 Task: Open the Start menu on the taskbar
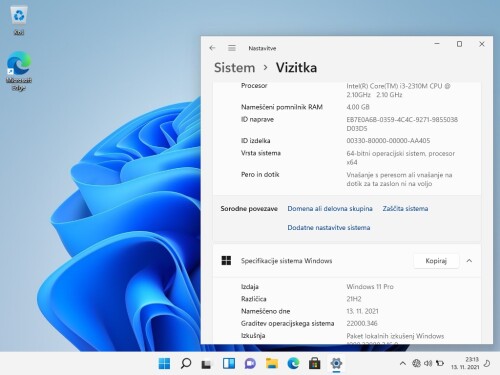point(164,363)
